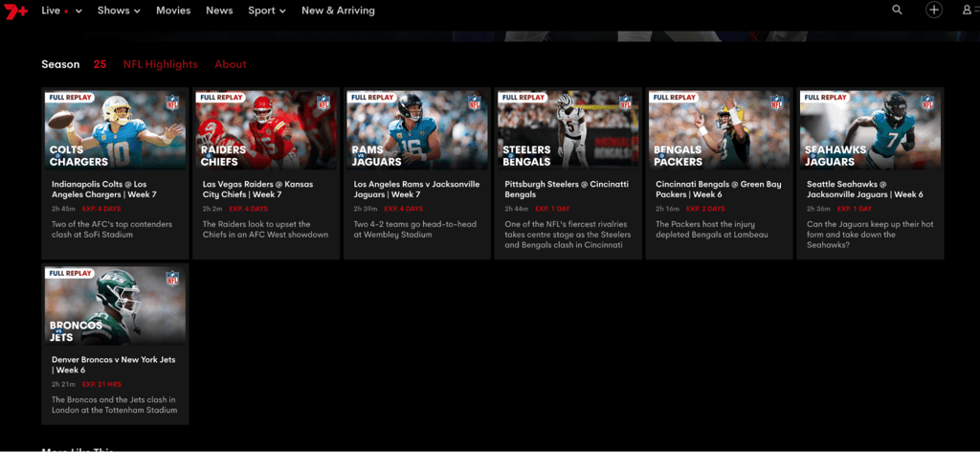Open Seattle Seahawks @ Jacksonville Jaguars title
Image resolution: width=980 pixels, height=452 pixels.
865,190
